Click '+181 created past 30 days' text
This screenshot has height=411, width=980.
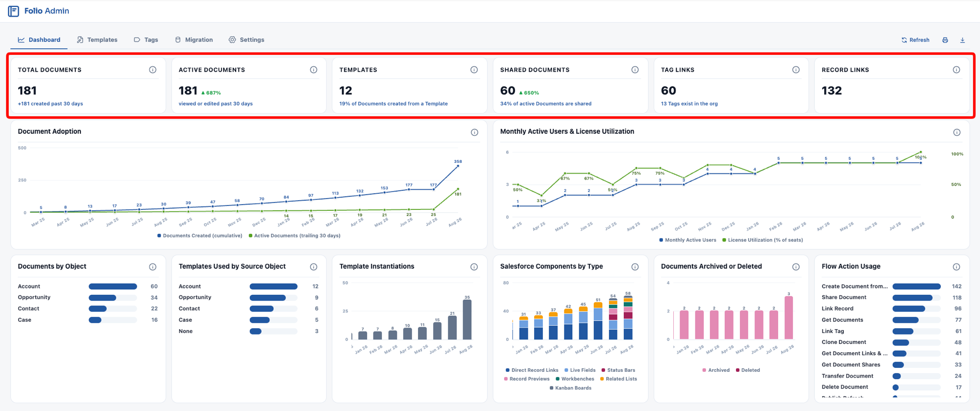50,104
